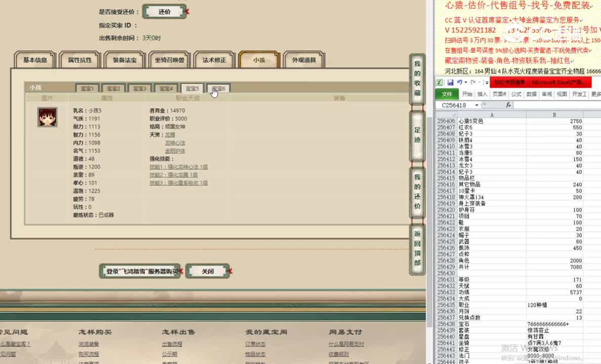Switch to the 宝宝3 child tab
The height and width of the screenshot is (364, 601).
(x=140, y=88)
